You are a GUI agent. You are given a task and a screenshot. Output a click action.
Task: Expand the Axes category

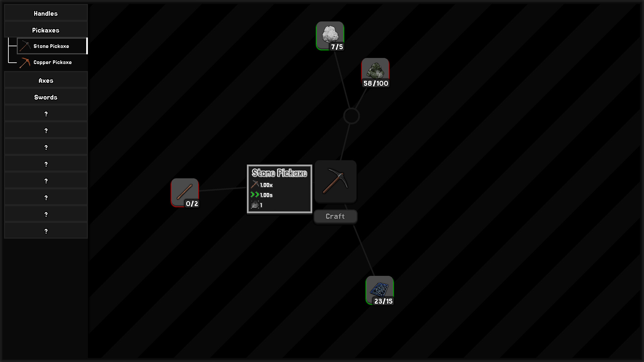46,80
